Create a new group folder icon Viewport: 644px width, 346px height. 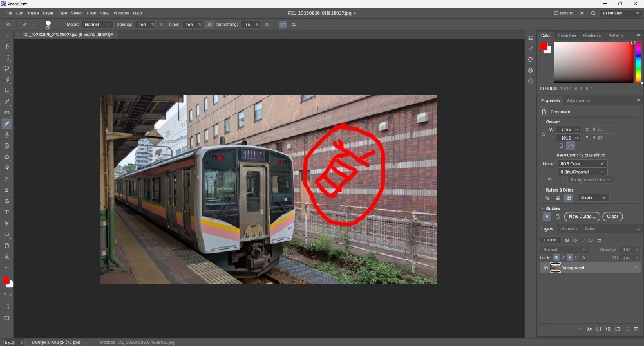point(618,329)
